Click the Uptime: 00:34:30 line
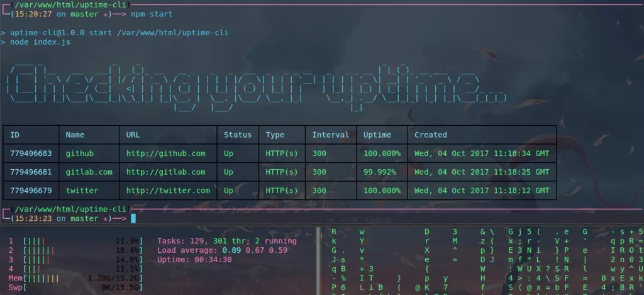 point(194,260)
